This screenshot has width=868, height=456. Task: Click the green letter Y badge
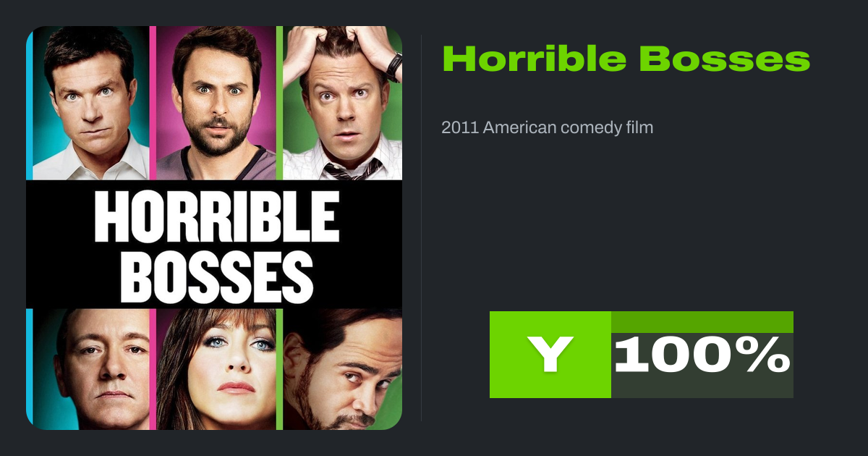550,355
